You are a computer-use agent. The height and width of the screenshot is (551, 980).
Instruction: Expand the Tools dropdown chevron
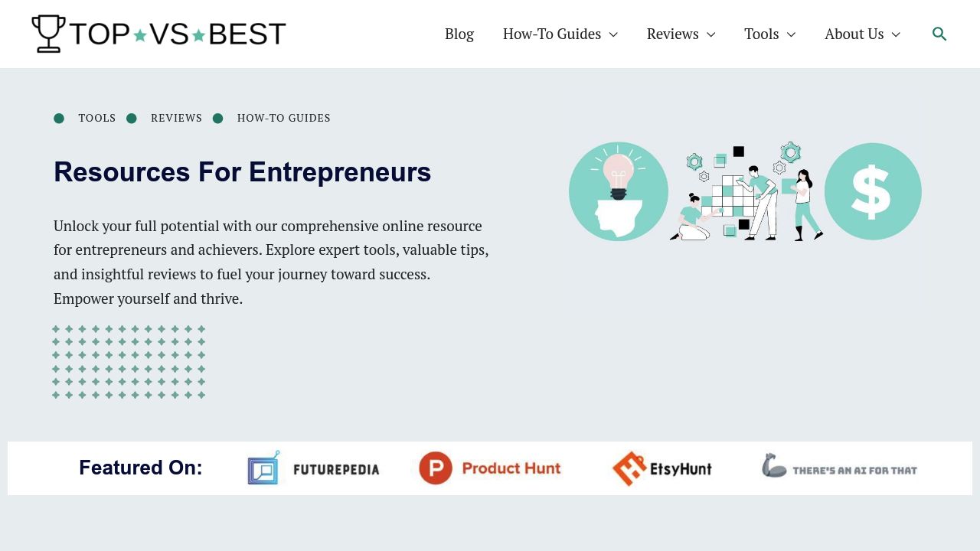[x=791, y=34]
